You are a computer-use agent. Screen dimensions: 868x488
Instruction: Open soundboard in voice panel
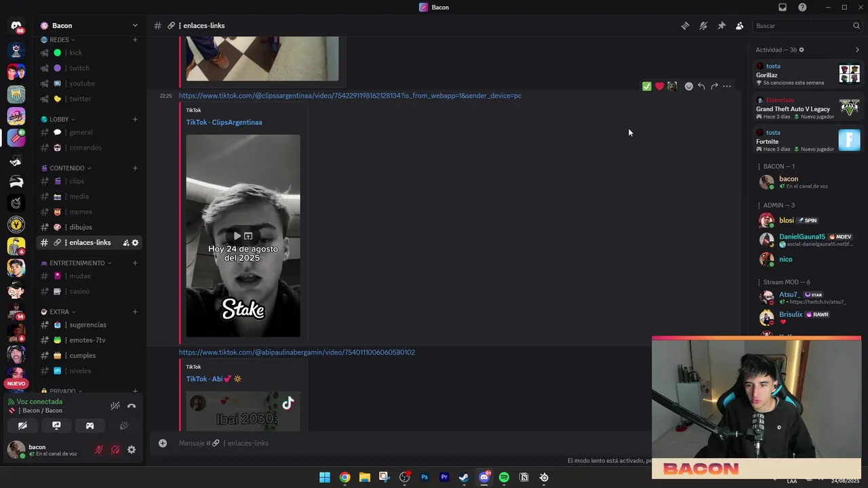123,426
